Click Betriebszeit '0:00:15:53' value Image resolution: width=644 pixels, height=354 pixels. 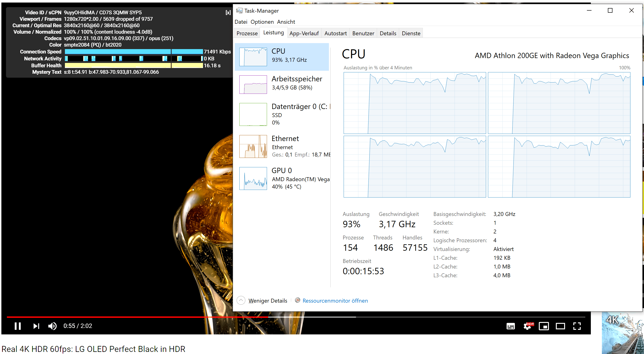click(363, 271)
